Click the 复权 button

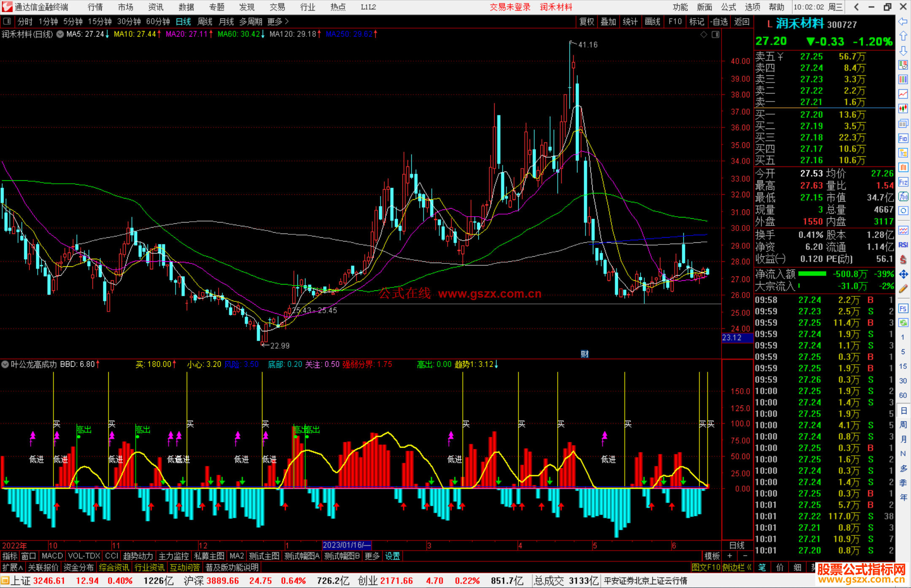587,21
